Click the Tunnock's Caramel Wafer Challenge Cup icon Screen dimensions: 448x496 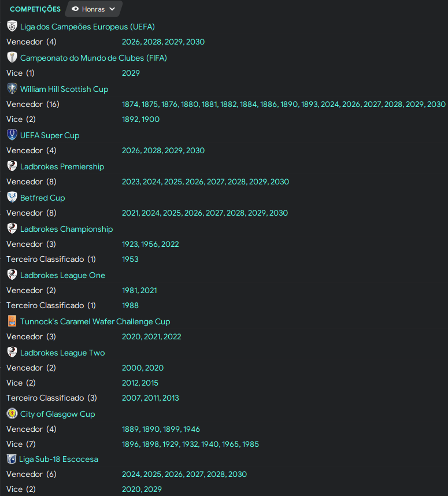[12, 321]
